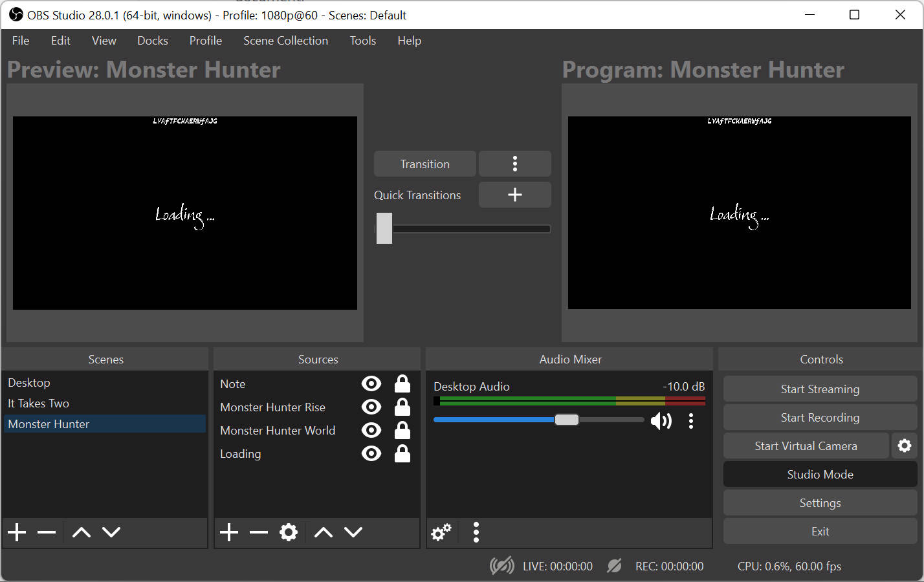
Task: Open the Tools menu
Action: tap(362, 40)
